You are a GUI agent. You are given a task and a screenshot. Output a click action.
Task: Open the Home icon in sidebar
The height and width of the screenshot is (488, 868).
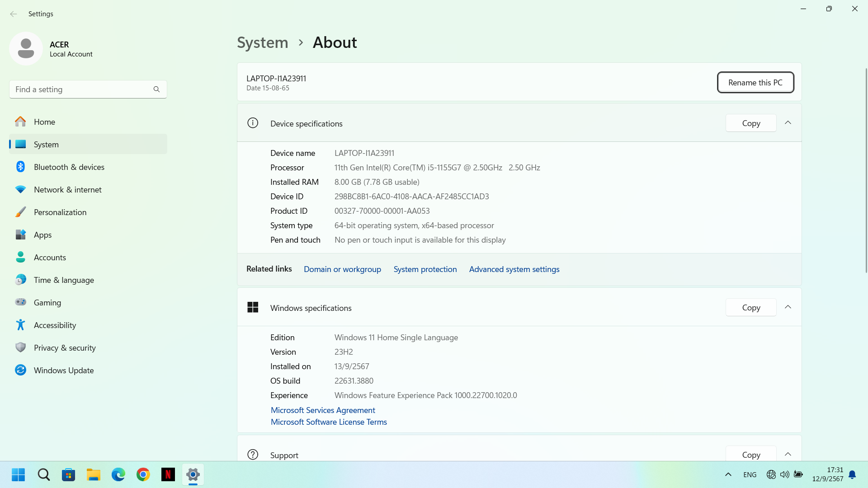(20, 122)
